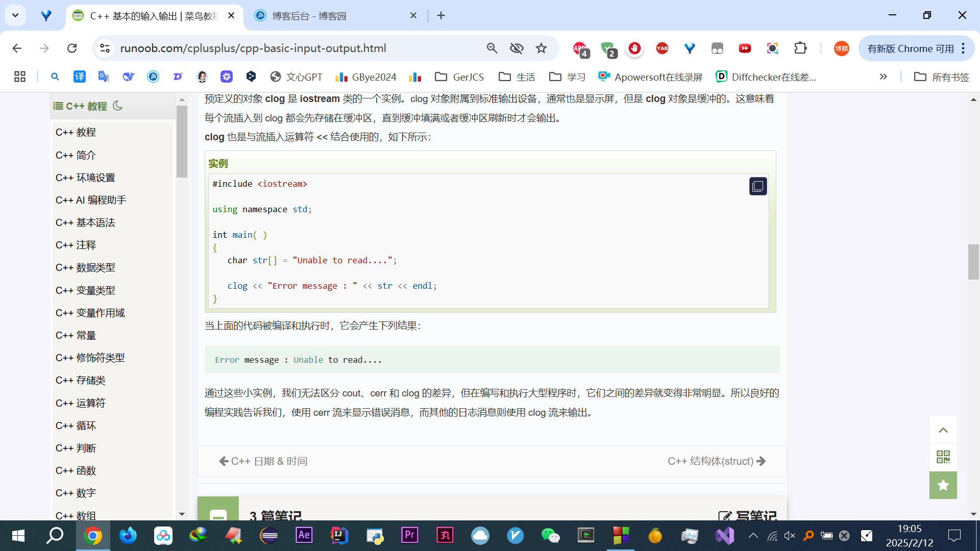Click the sidebar vertical scrollbar thumb
Image resolution: width=980 pixels, height=551 pixels.
tap(182, 141)
